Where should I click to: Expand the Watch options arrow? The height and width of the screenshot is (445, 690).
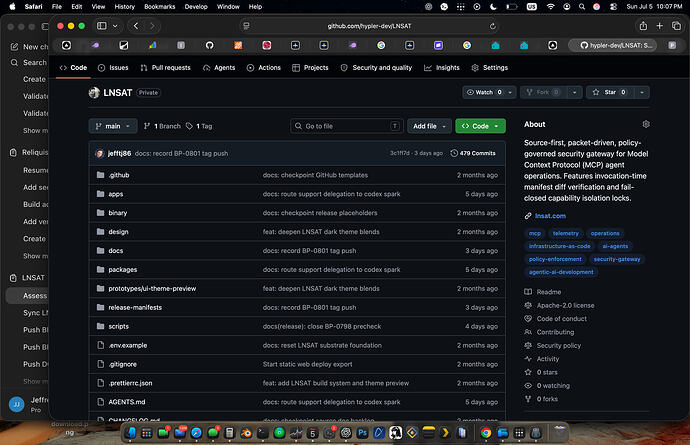(x=510, y=92)
